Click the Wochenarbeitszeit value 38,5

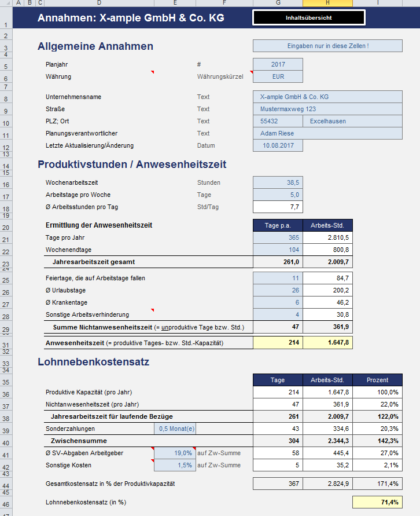tap(278, 182)
